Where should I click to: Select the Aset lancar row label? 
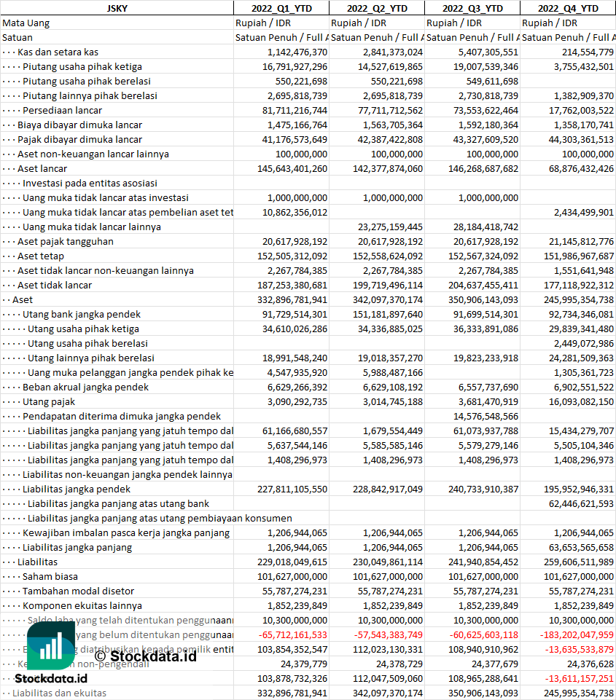pyautogui.click(x=42, y=169)
